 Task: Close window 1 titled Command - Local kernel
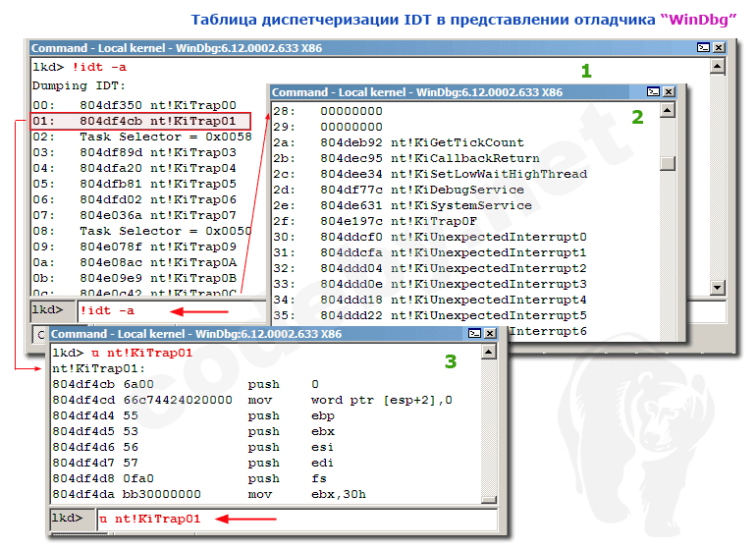[719, 47]
